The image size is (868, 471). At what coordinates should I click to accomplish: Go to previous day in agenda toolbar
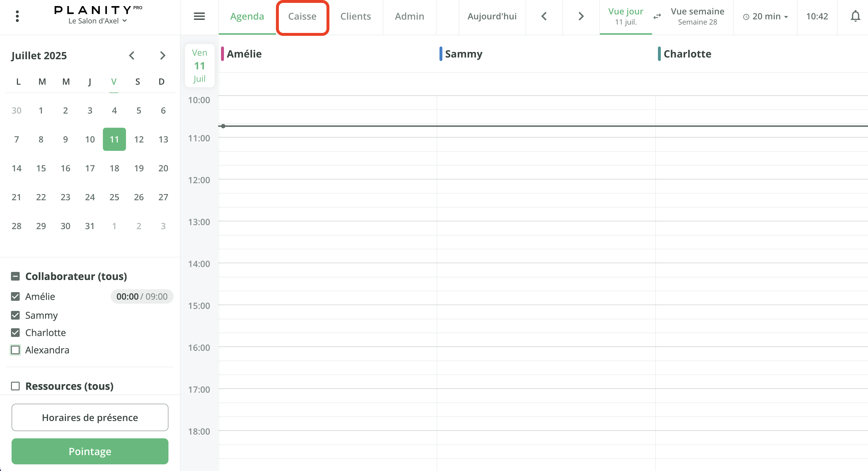544,16
